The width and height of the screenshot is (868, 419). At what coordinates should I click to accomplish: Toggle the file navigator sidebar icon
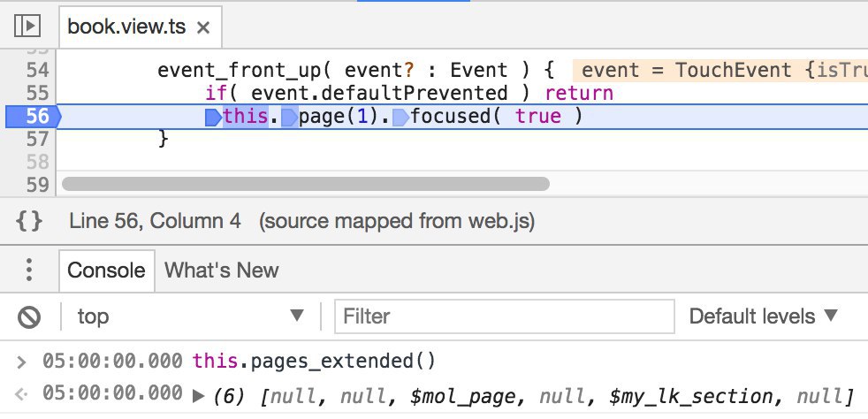click(27, 26)
